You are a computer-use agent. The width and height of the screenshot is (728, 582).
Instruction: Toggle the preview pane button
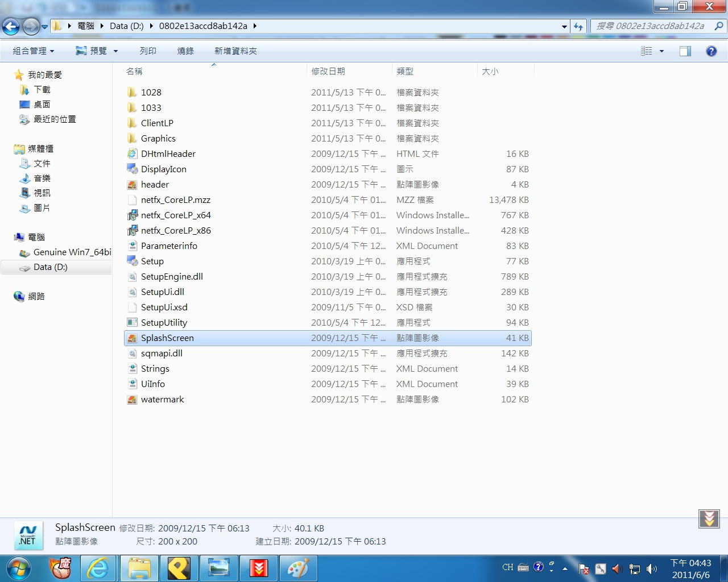point(685,51)
